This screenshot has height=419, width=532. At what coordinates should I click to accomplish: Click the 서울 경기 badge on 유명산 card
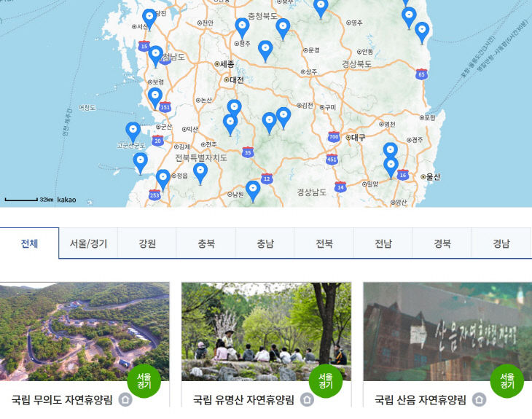326,381
